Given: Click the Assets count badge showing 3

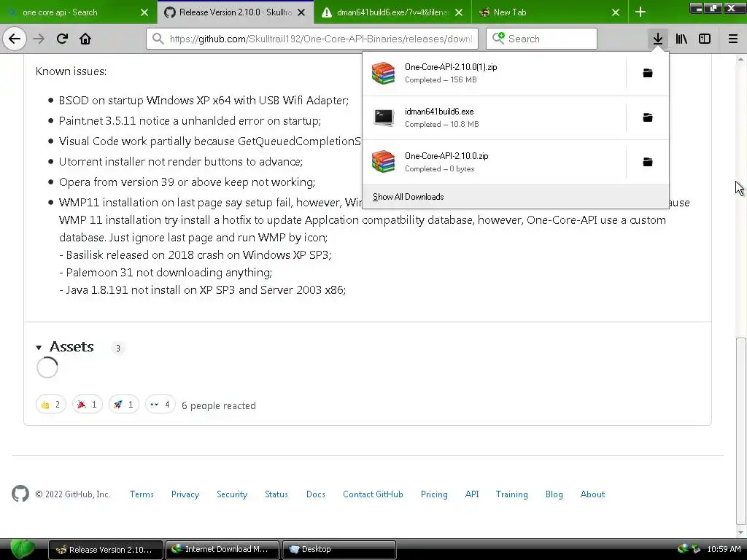Looking at the screenshot, I should coord(117,348).
